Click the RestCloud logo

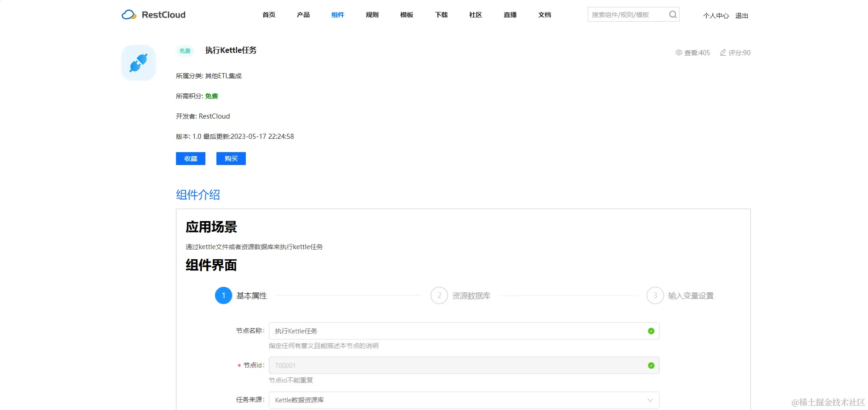pos(153,15)
